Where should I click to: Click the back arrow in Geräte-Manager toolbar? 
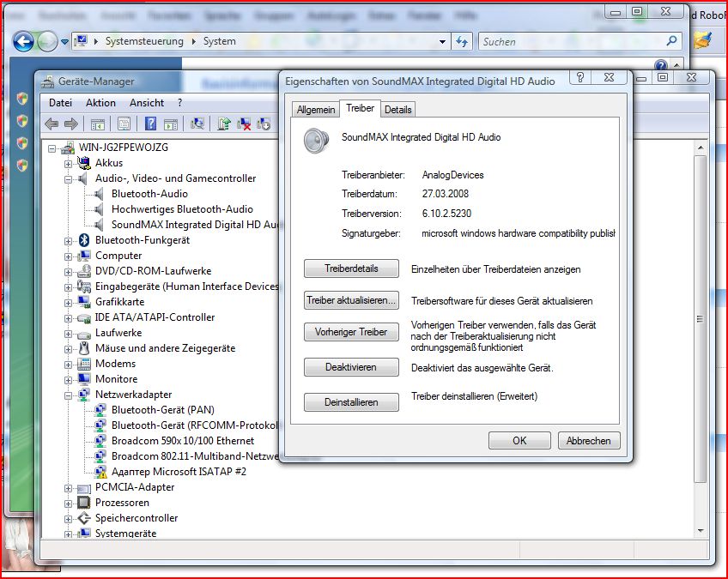(52, 124)
